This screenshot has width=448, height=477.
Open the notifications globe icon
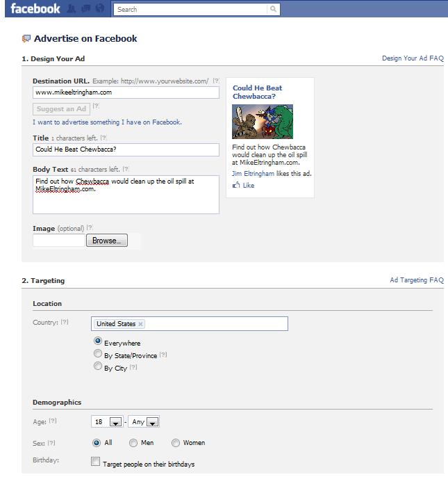(99, 9)
